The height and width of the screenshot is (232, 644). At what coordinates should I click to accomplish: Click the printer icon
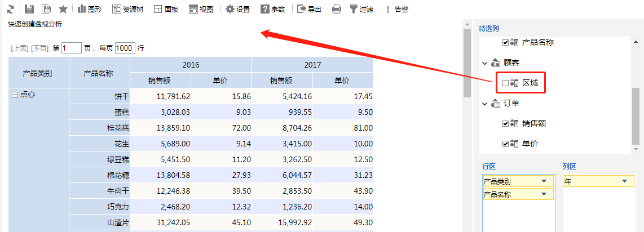(337, 9)
